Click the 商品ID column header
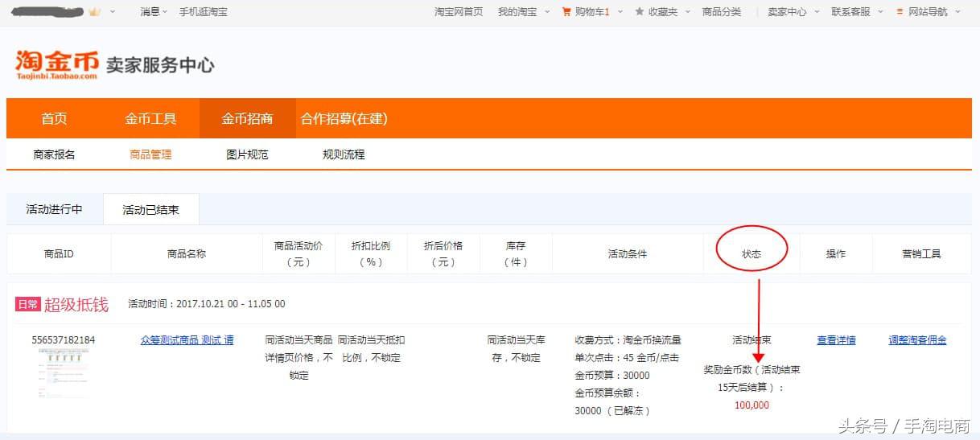Image resolution: width=980 pixels, height=440 pixels. [x=59, y=253]
